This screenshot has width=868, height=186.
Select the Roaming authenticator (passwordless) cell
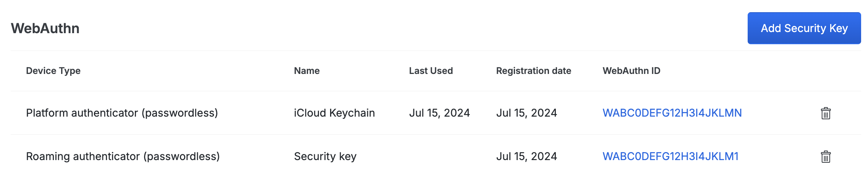pos(123,156)
